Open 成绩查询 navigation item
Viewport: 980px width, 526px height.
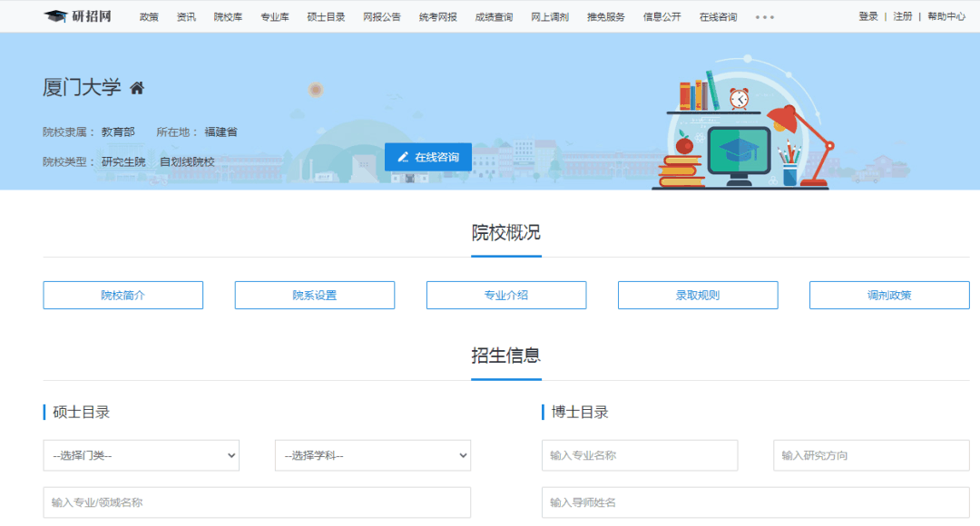click(x=494, y=17)
